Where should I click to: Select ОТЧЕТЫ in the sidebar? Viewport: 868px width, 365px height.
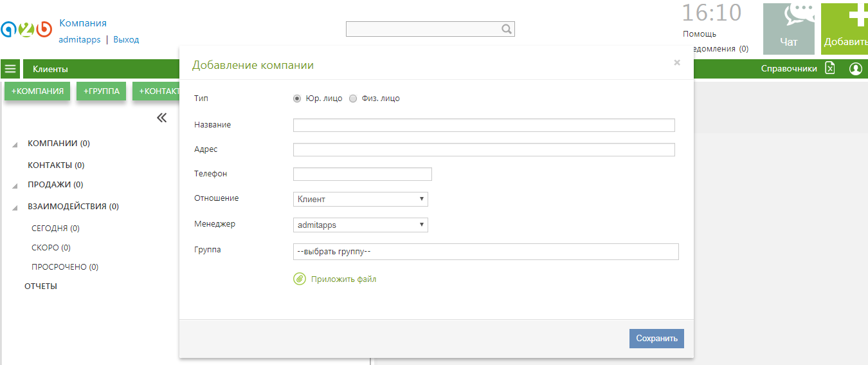(x=41, y=286)
